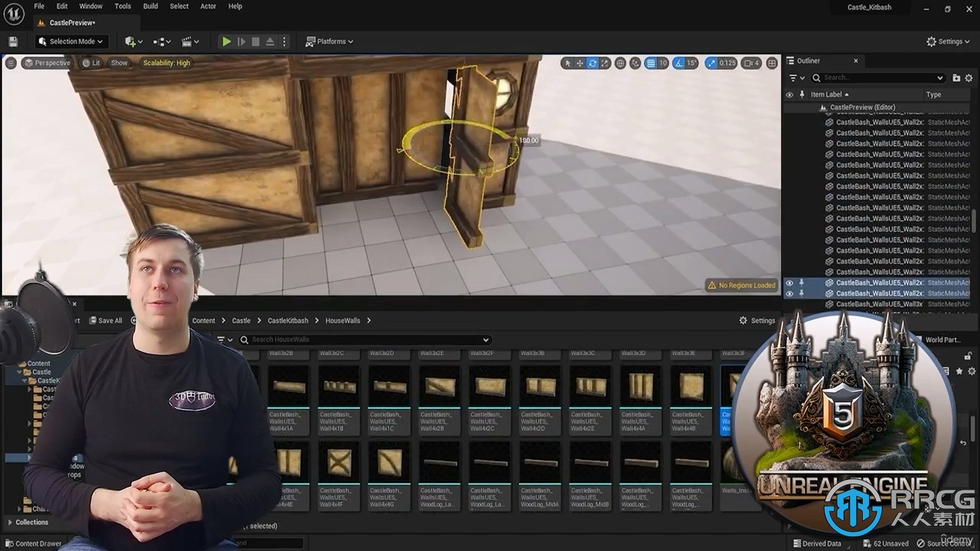Toggle rotation snapping angle icon

679,63
